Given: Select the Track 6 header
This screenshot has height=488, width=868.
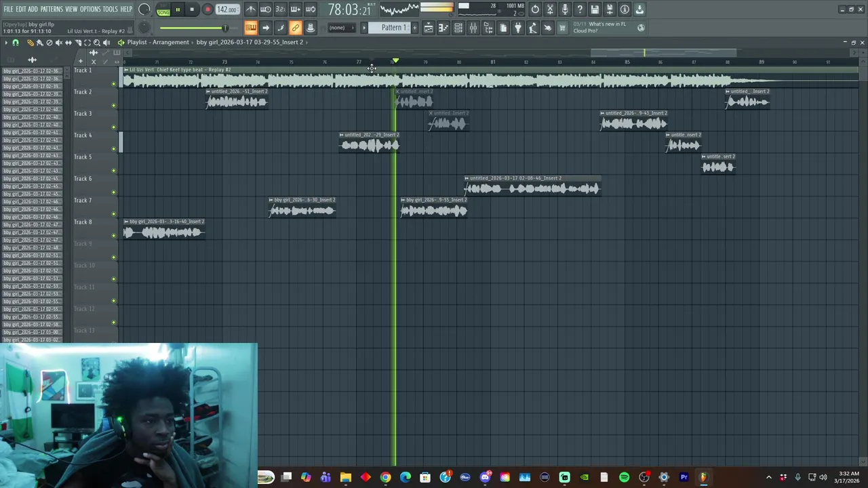Looking at the screenshot, I should tap(95, 184).
